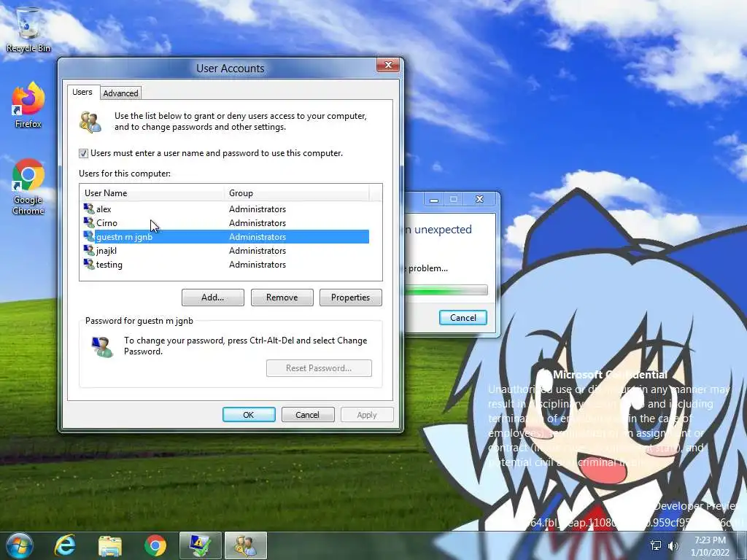
Task: Toggle users must enter password checkbox
Action: (x=83, y=153)
